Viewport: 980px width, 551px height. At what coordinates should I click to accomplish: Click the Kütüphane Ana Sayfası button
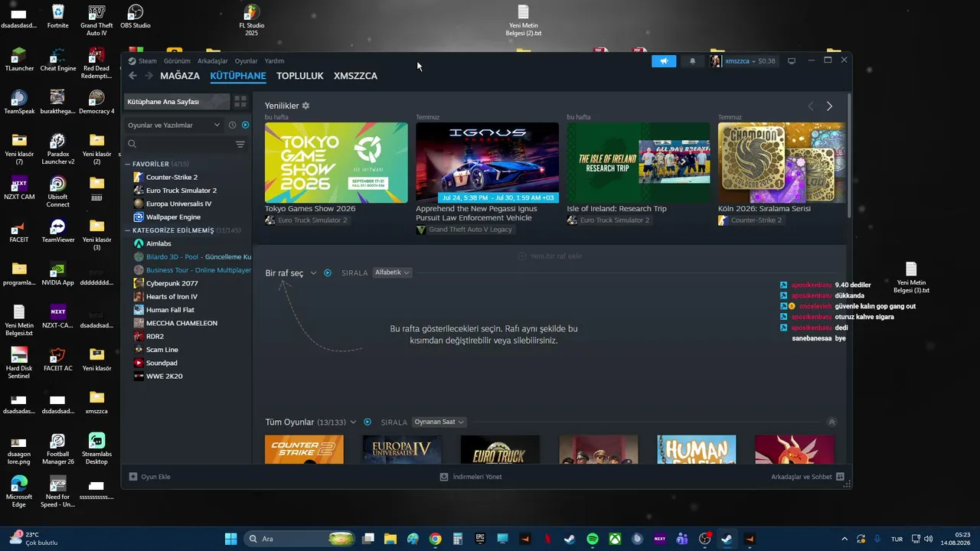pos(177,101)
